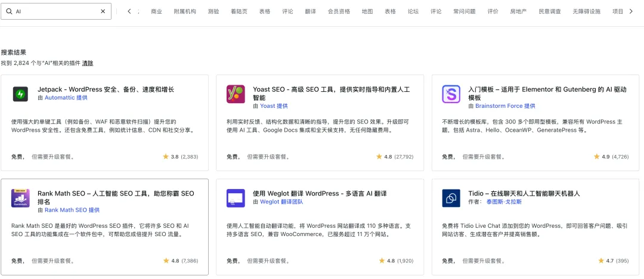Select the 评价 category tab

[493, 11]
